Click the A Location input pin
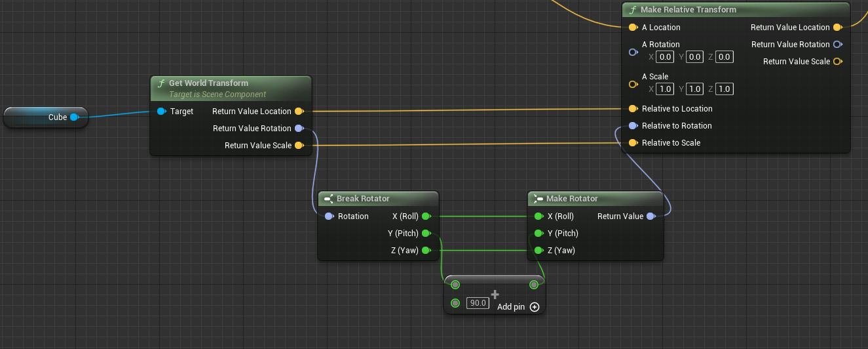868x349 pixels. pos(633,28)
